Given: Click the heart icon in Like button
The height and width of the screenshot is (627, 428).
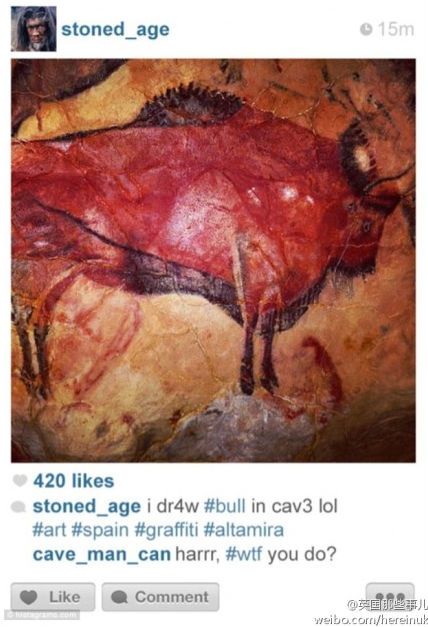Looking at the screenshot, I should click(x=28, y=597).
